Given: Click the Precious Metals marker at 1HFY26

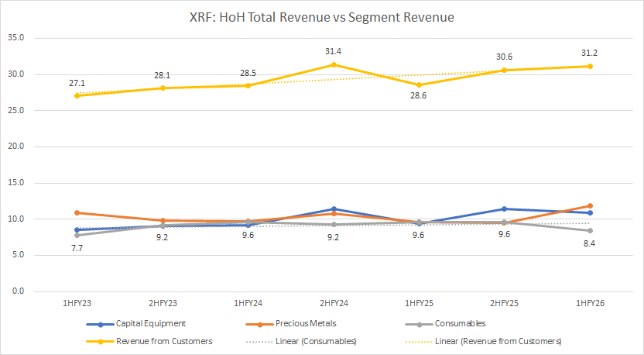Looking at the screenshot, I should 591,206.
